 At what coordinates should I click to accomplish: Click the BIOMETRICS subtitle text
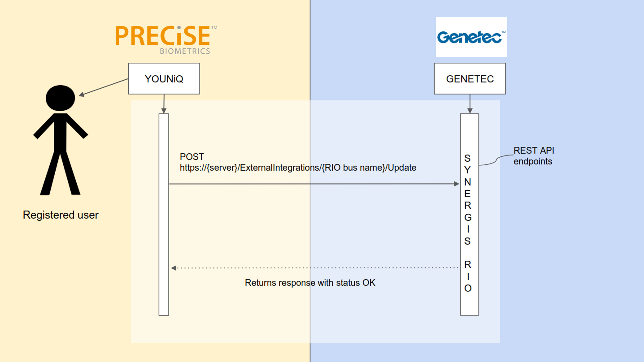pyautogui.click(x=185, y=51)
